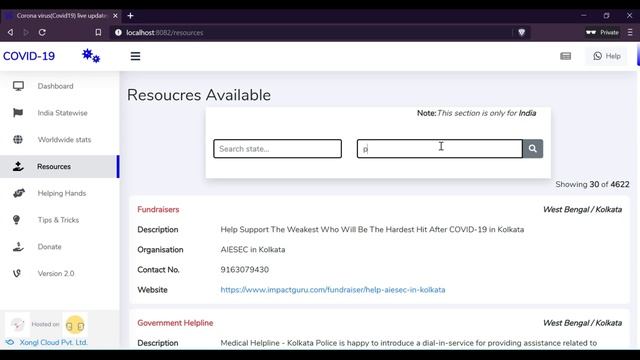
Task: Click the Government Helpline category heading
Action: pyautogui.click(x=175, y=323)
